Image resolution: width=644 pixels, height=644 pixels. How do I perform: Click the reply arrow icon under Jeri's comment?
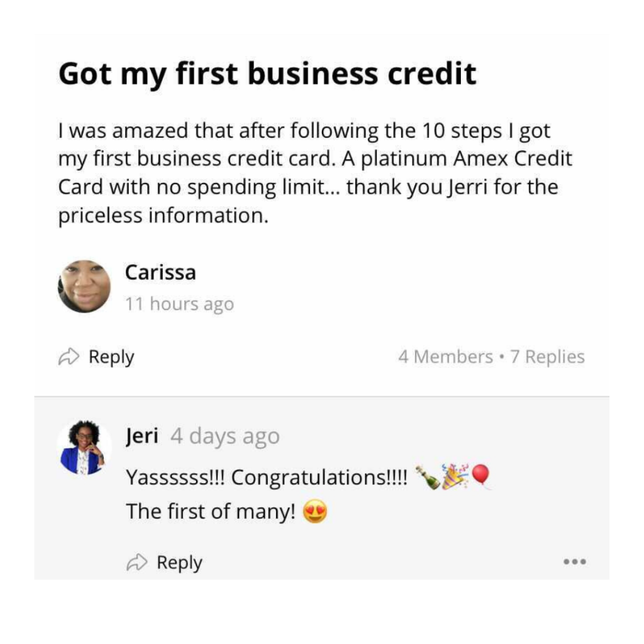pyautogui.click(x=136, y=563)
